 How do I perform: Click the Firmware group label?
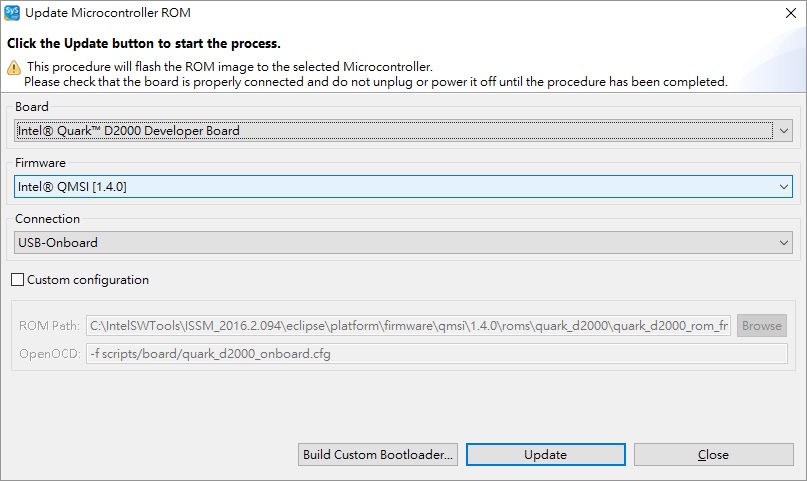(x=41, y=163)
